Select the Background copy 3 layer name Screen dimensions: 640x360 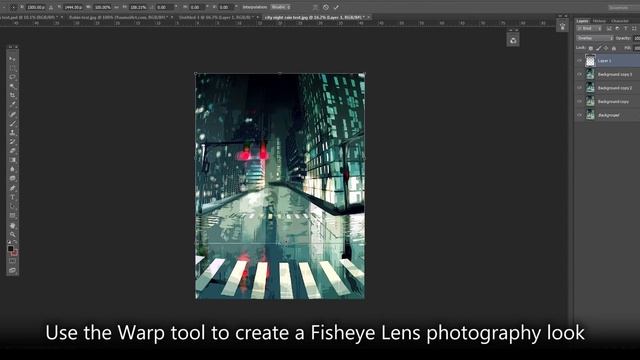(x=615, y=74)
